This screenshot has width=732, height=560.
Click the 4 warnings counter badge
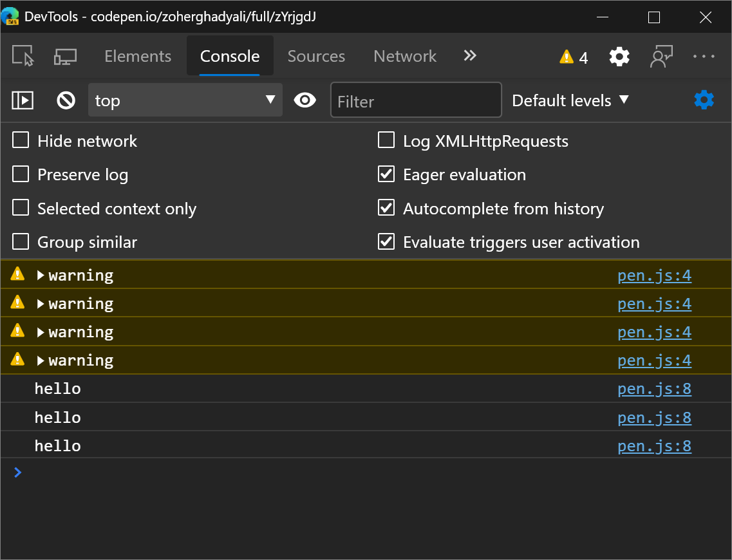click(574, 57)
